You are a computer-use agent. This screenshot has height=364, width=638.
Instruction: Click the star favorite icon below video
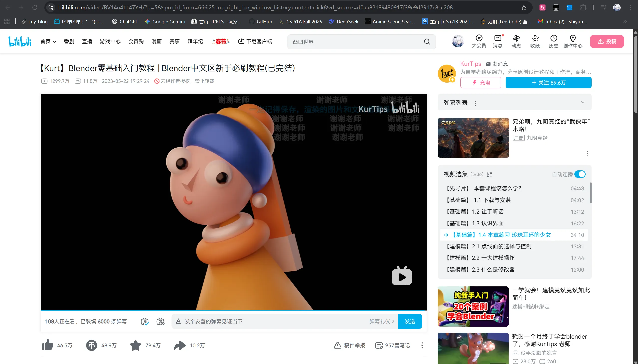pos(136,345)
